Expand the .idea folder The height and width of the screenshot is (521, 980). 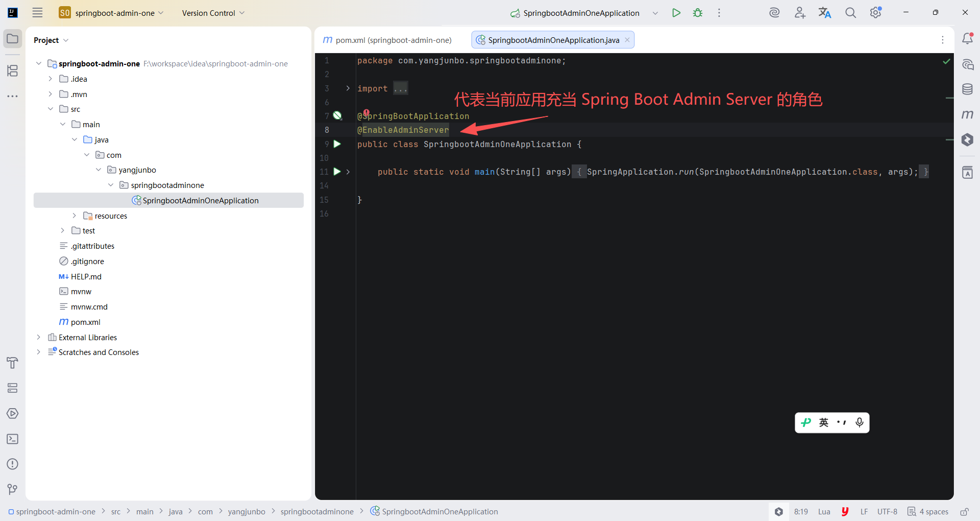[50, 79]
